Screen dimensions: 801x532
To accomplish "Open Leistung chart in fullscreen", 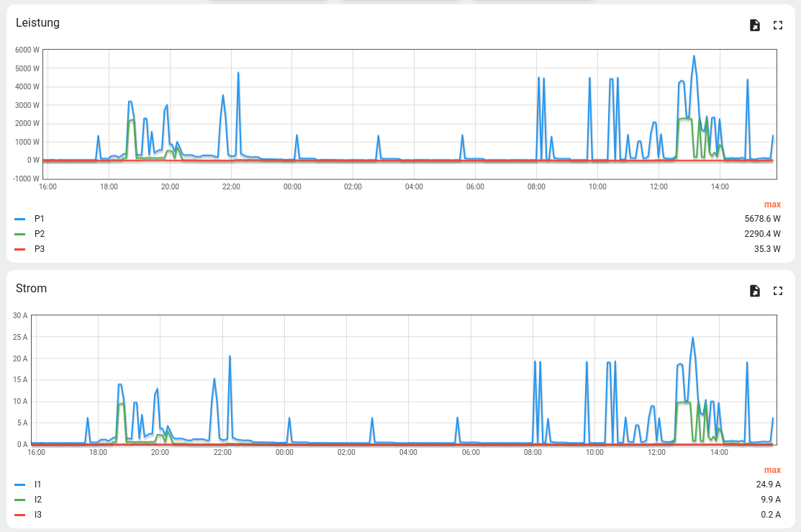I will [x=777, y=25].
